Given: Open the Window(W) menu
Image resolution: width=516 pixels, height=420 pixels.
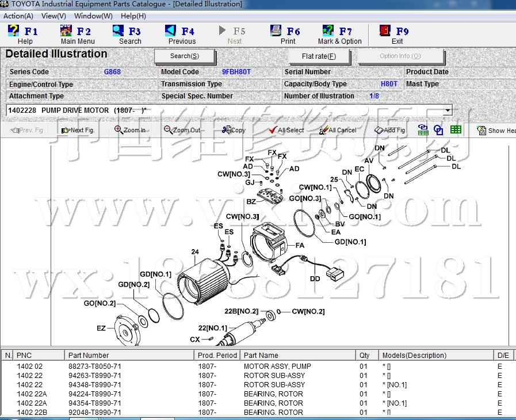Looking at the screenshot, I should (x=93, y=16).
